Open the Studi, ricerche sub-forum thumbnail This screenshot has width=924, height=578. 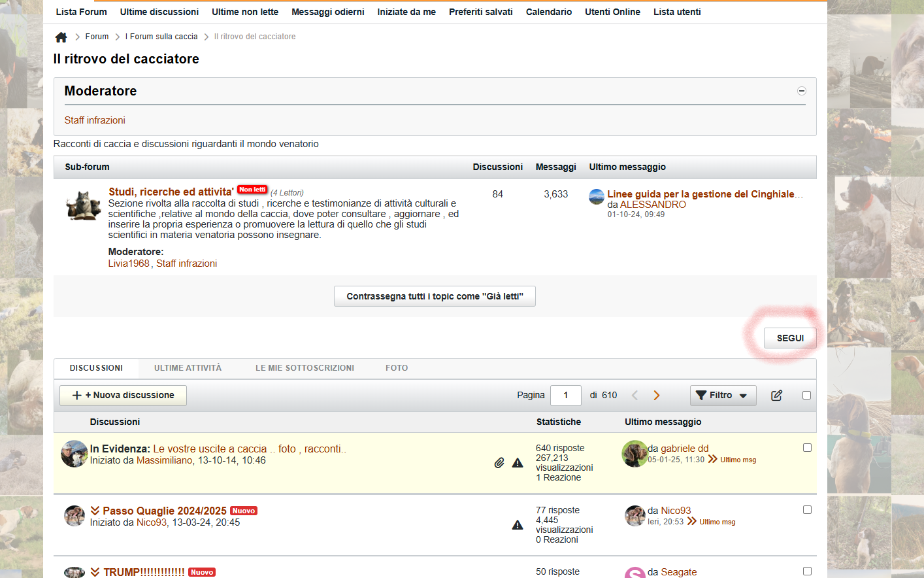pos(83,205)
